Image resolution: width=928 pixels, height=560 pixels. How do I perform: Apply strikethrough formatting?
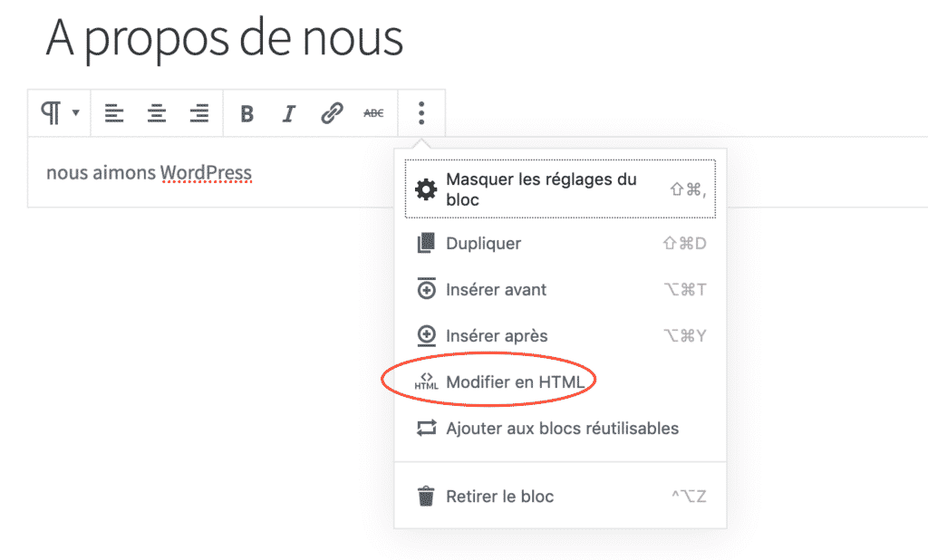pyautogui.click(x=373, y=112)
